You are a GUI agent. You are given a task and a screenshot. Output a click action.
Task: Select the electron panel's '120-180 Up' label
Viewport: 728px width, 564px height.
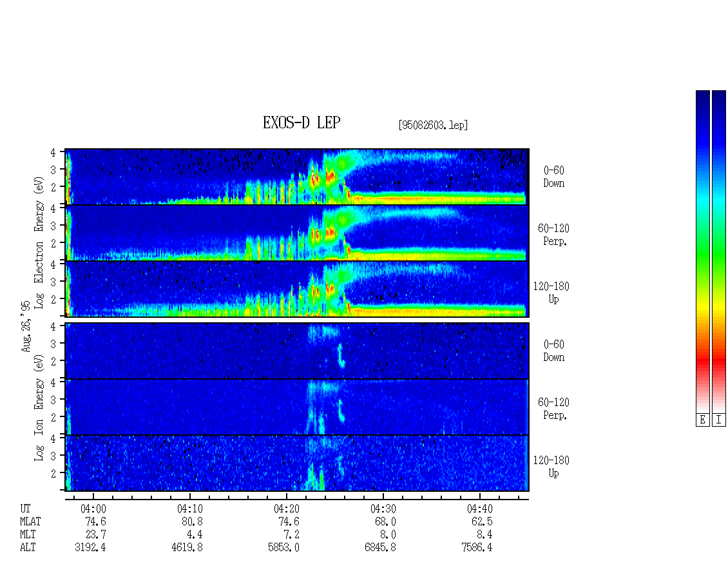pos(551,293)
